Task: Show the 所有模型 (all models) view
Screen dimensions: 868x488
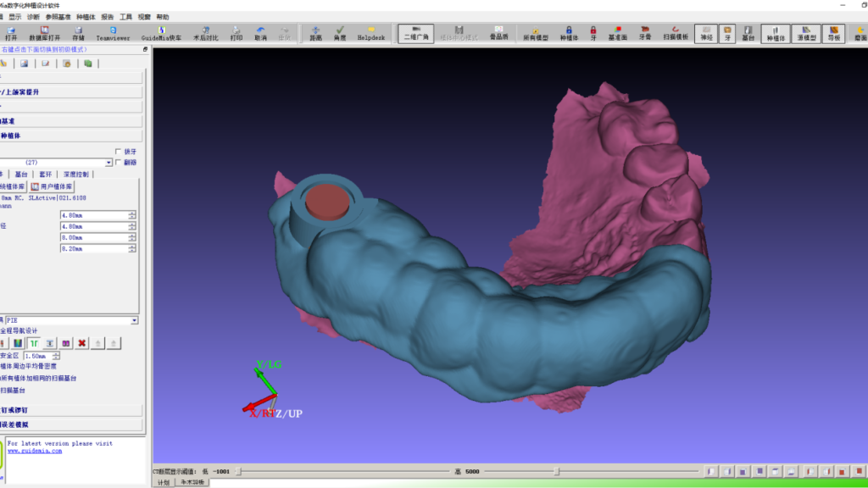Action: tap(534, 32)
